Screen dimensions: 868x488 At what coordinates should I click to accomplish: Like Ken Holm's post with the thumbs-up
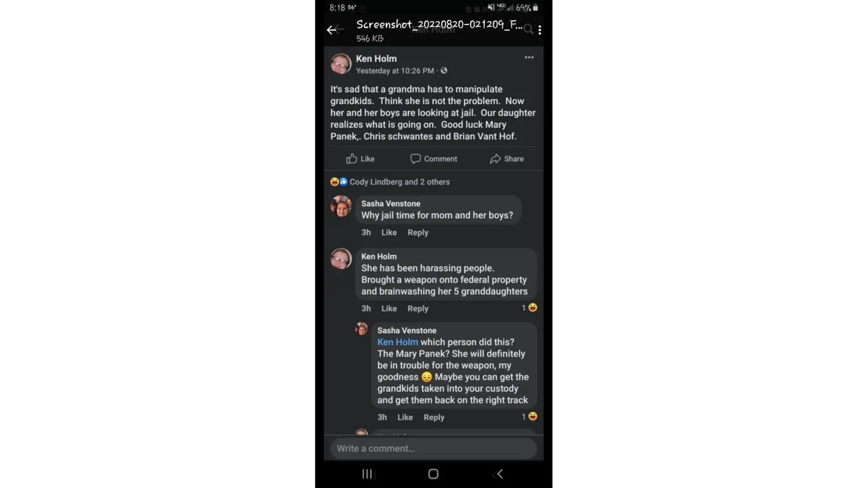(x=360, y=159)
